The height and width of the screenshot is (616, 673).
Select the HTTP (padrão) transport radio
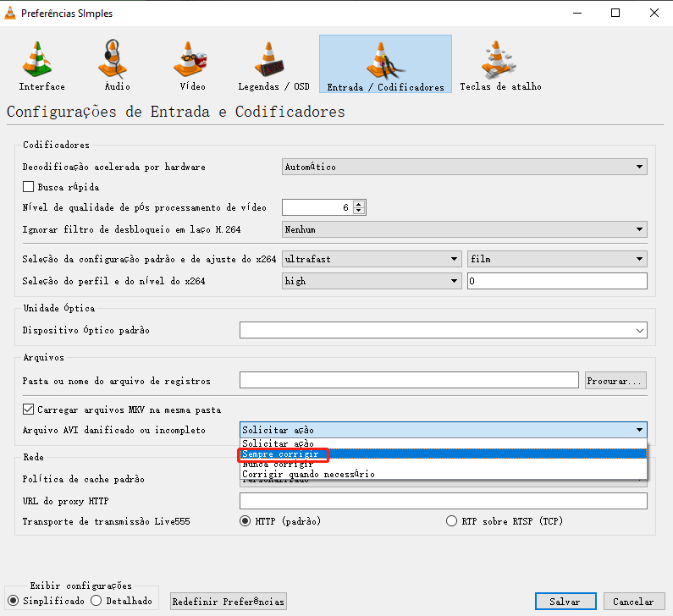click(x=245, y=521)
